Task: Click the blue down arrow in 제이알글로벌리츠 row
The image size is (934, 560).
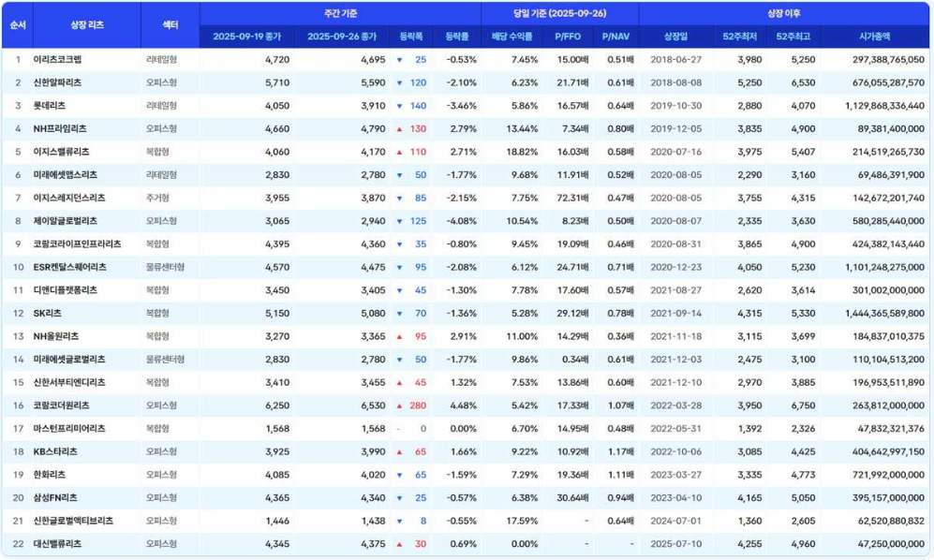Action: (399, 221)
